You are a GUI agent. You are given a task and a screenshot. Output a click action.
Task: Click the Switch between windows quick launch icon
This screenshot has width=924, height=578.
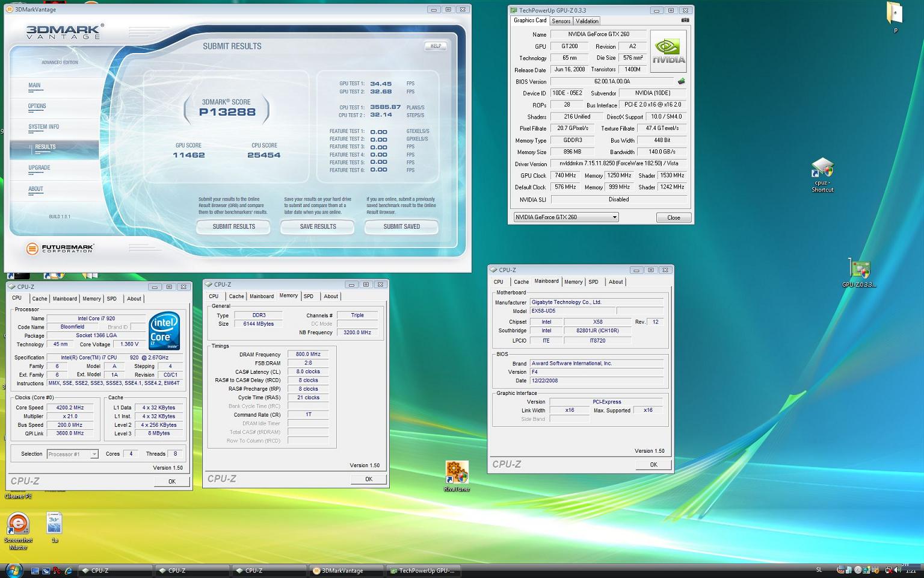point(46,571)
